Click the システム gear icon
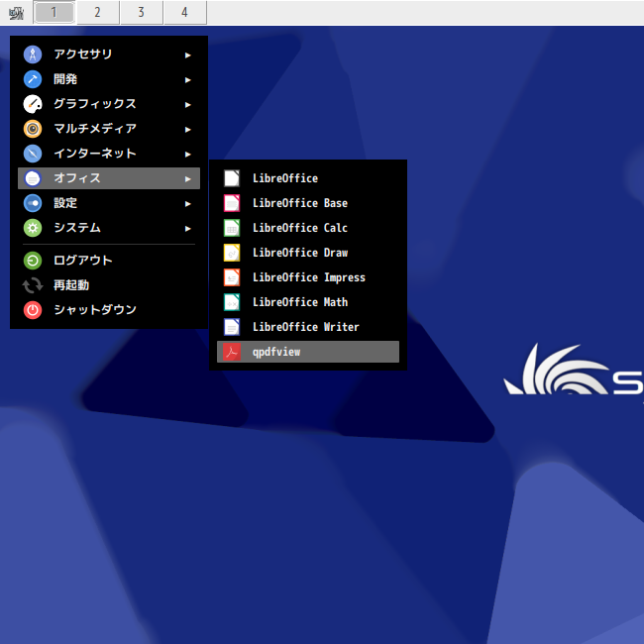This screenshot has height=644, width=644. (33, 228)
